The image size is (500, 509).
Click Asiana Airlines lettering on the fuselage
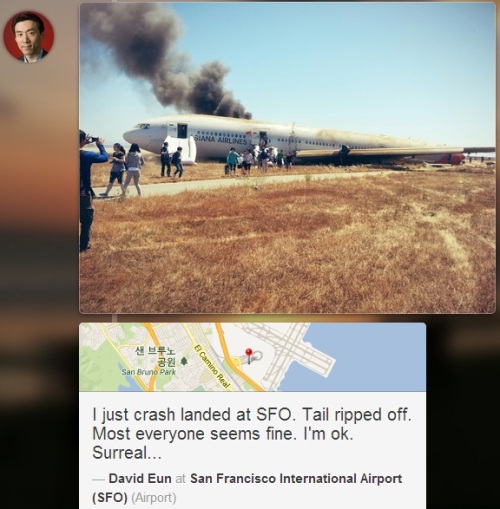[221, 140]
